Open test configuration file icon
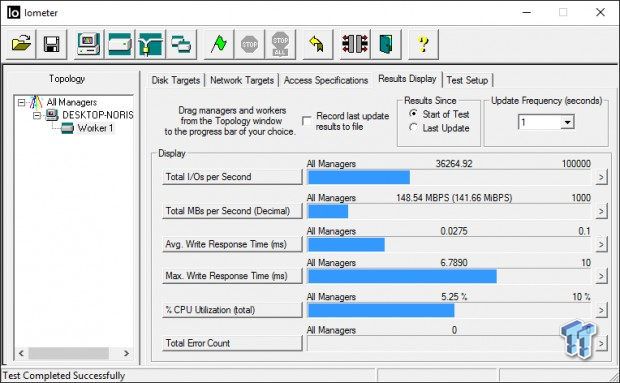Image resolution: width=620 pixels, height=383 pixels. pos(21,44)
